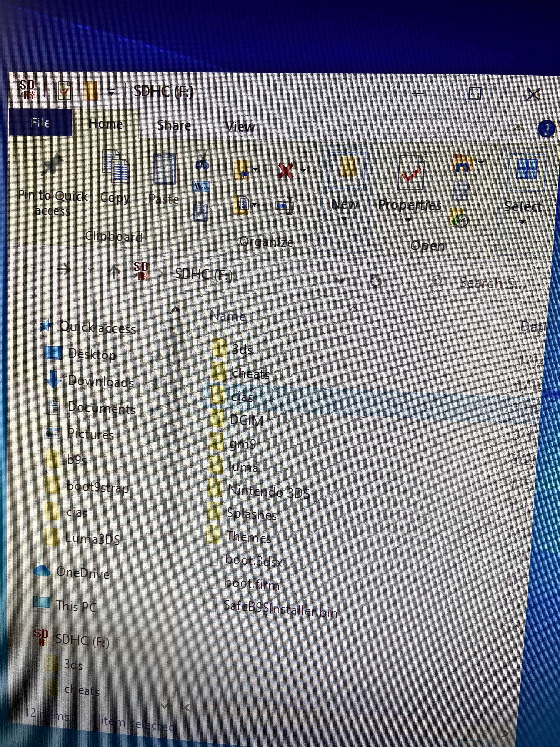Select the gm9 folder
The width and height of the screenshot is (560, 747).
coord(243,444)
